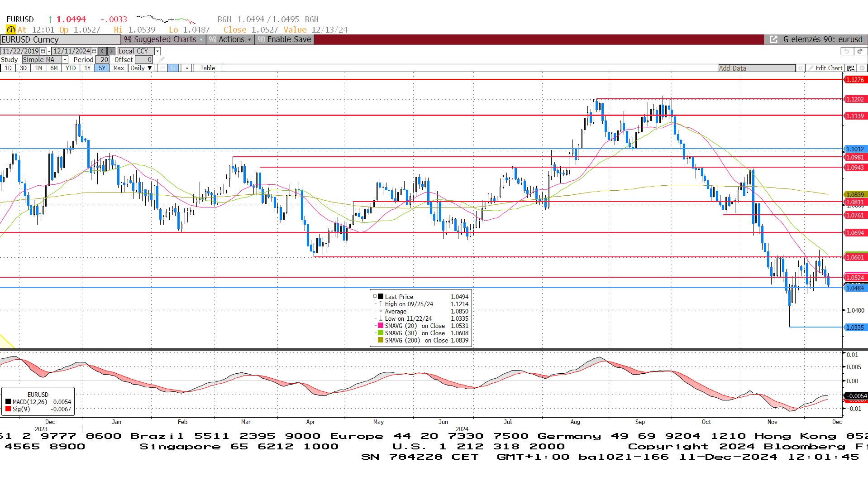Click the Sig(9) red legend swatch

click(8, 409)
